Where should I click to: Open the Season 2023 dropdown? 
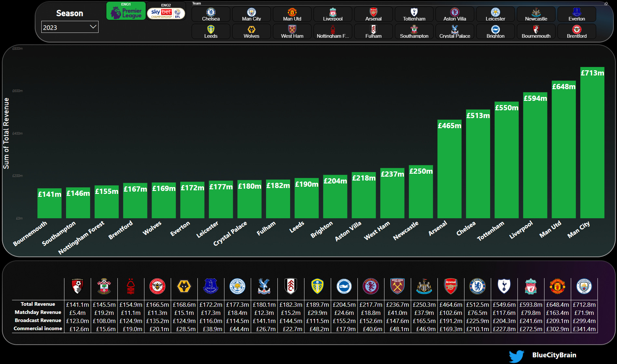(x=70, y=27)
